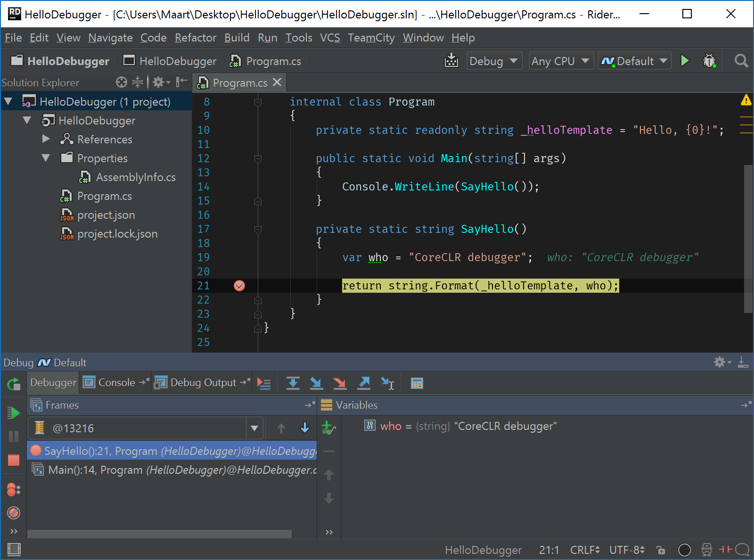Hide the Solution Explorer panel icon
The width and height of the screenshot is (754, 560).
coord(181,82)
